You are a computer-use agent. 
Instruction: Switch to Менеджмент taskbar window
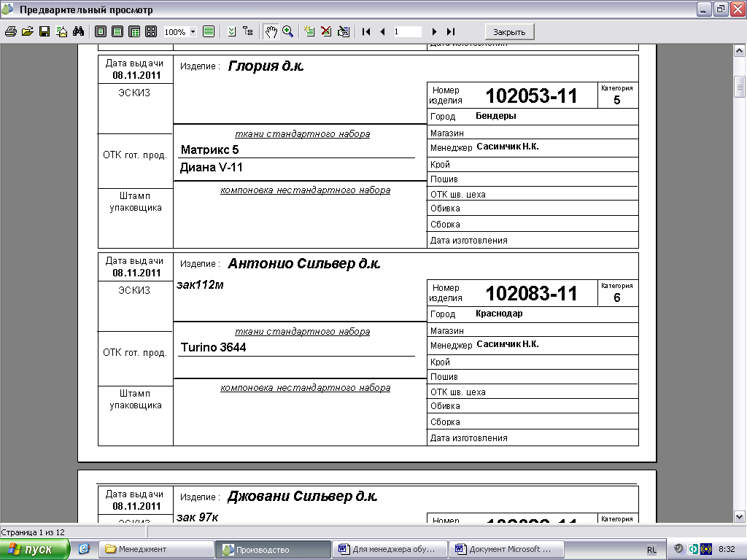point(156,549)
